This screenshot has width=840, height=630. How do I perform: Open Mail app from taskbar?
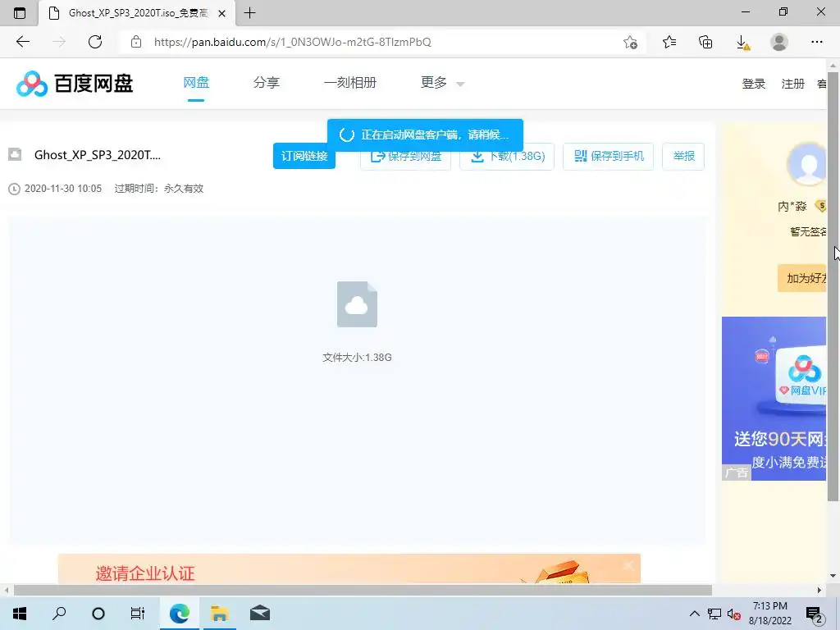coord(260,614)
